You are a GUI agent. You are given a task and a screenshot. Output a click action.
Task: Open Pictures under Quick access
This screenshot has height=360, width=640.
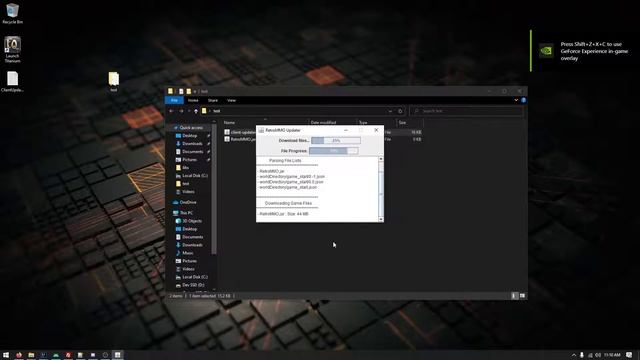tap(189, 160)
